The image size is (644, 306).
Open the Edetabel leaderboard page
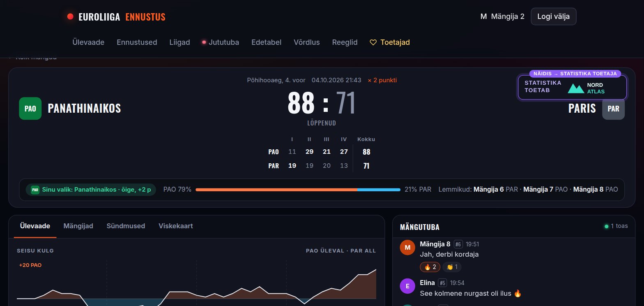point(266,42)
